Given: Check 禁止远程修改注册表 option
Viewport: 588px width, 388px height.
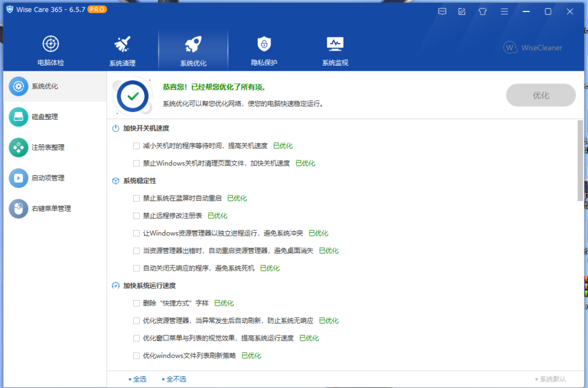Looking at the screenshot, I should coord(137,216).
